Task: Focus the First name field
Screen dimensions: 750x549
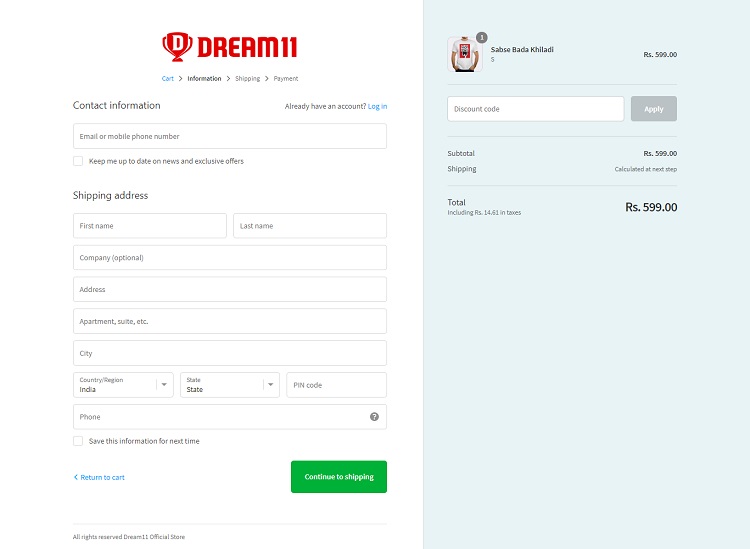Action: [x=150, y=226]
